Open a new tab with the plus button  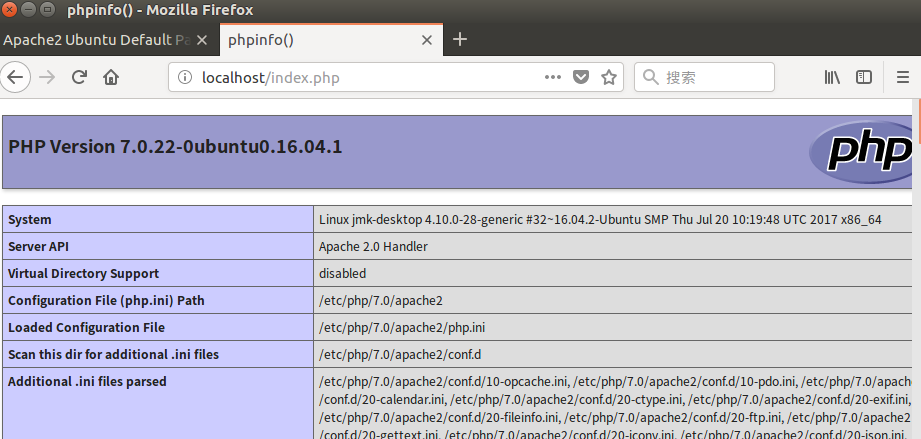tap(460, 39)
